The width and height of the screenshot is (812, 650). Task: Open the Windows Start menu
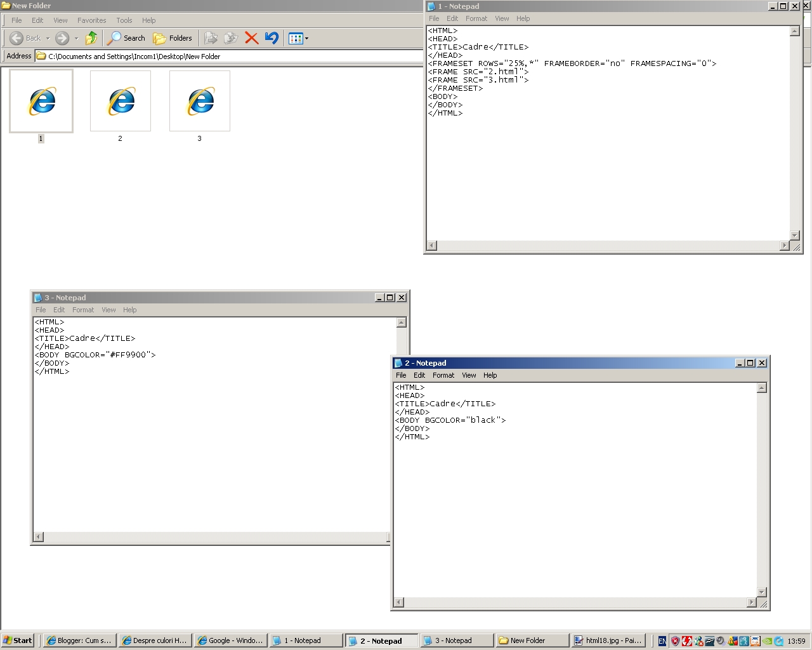click(17, 640)
